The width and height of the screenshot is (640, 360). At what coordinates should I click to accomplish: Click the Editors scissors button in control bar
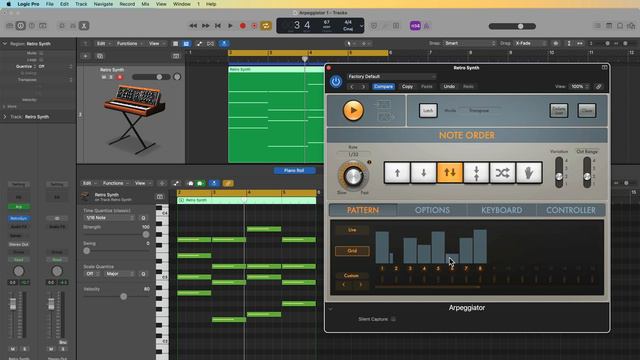tap(84, 26)
